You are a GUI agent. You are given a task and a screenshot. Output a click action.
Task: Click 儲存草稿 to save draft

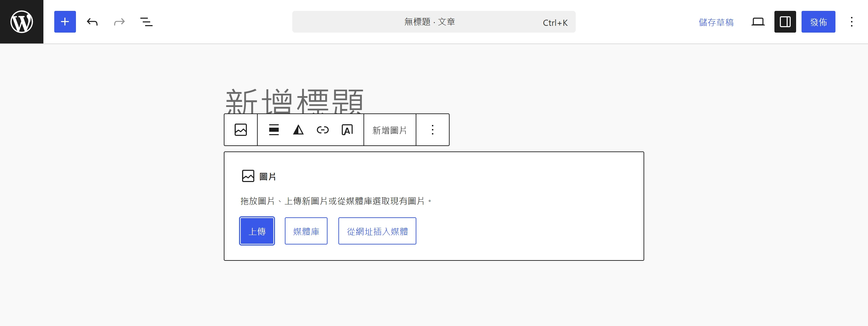pos(716,22)
